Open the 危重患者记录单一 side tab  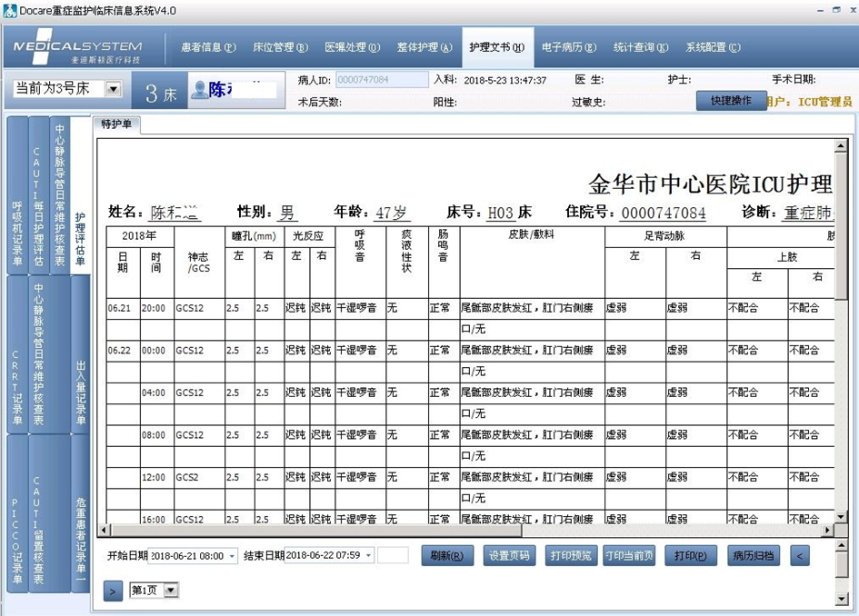(x=81, y=513)
